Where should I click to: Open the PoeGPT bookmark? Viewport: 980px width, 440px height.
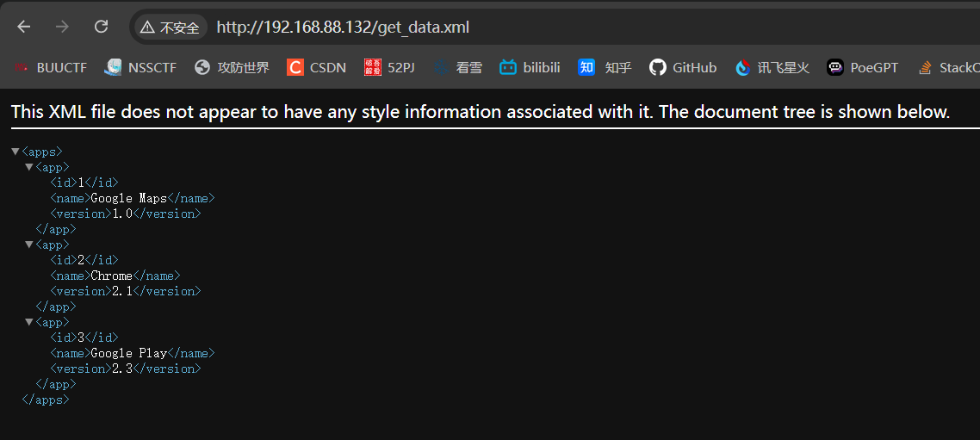(x=862, y=67)
